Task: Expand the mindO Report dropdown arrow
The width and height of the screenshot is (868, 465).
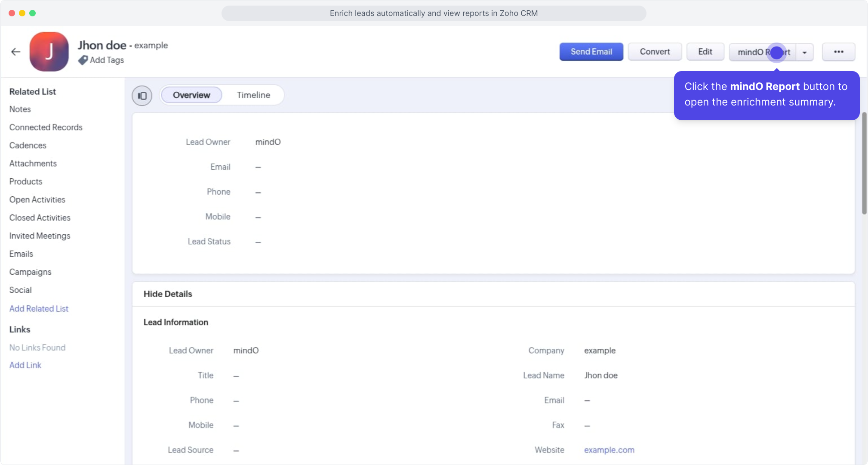Action: [x=804, y=52]
